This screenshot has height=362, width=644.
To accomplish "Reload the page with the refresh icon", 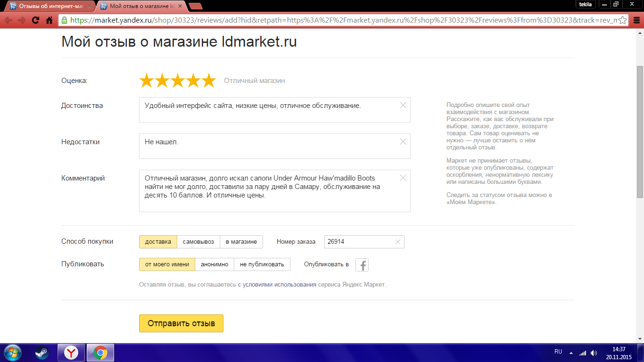I will 35,20.
